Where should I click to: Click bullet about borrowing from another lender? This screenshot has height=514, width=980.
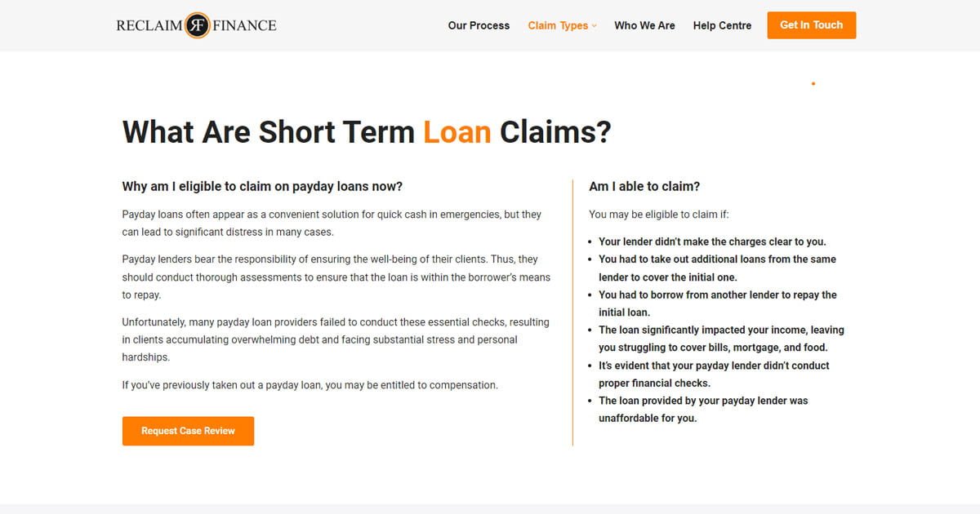point(718,304)
